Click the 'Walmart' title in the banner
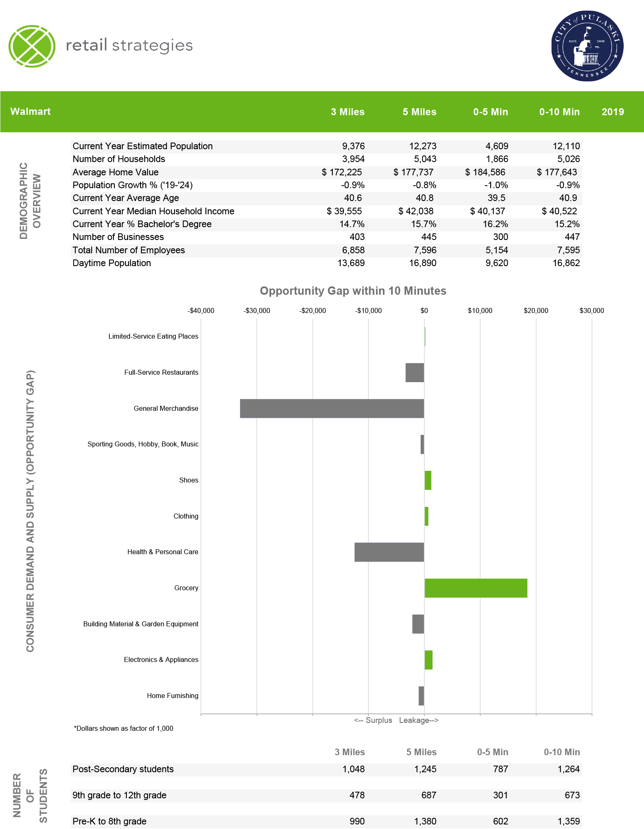Screen dimensions: 644x829 coord(30,112)
